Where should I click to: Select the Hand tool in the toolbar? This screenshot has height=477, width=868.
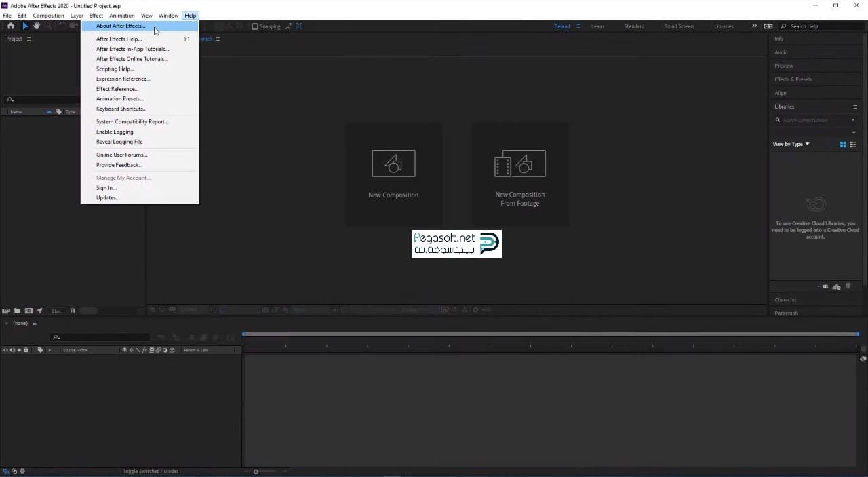pos(37,26)
